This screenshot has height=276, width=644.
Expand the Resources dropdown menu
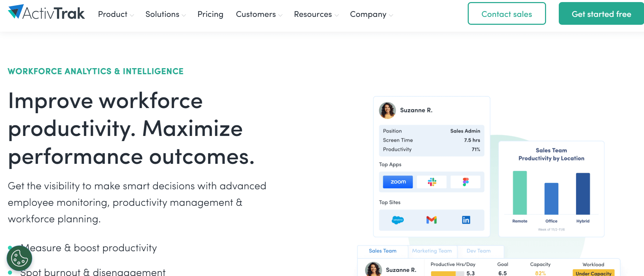[316, 14]
